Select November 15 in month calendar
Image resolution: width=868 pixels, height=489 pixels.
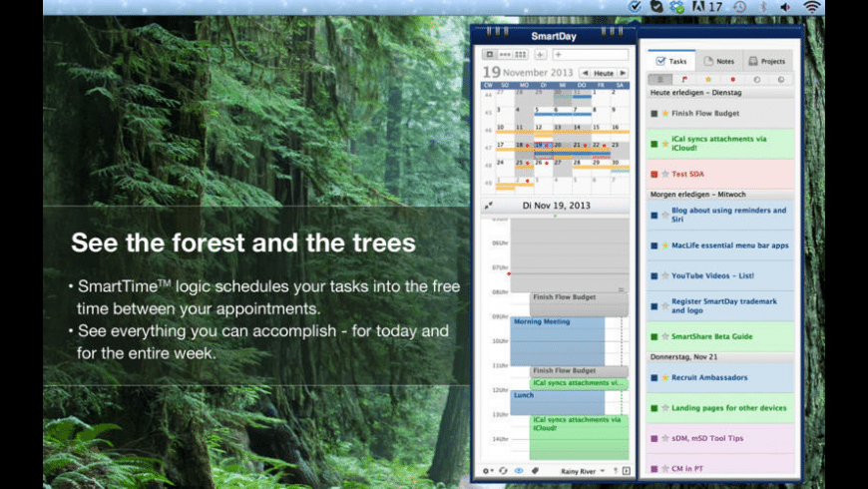[x=600, y=132]
